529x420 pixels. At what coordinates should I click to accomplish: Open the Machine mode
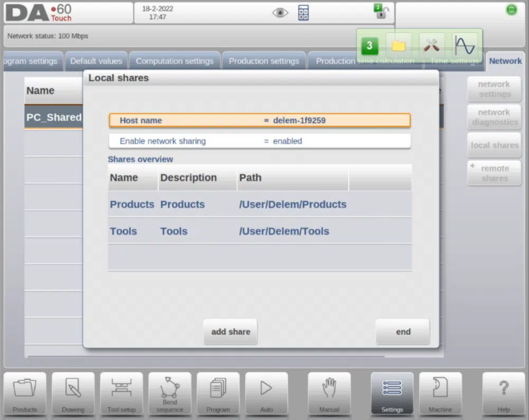point(440,394)
